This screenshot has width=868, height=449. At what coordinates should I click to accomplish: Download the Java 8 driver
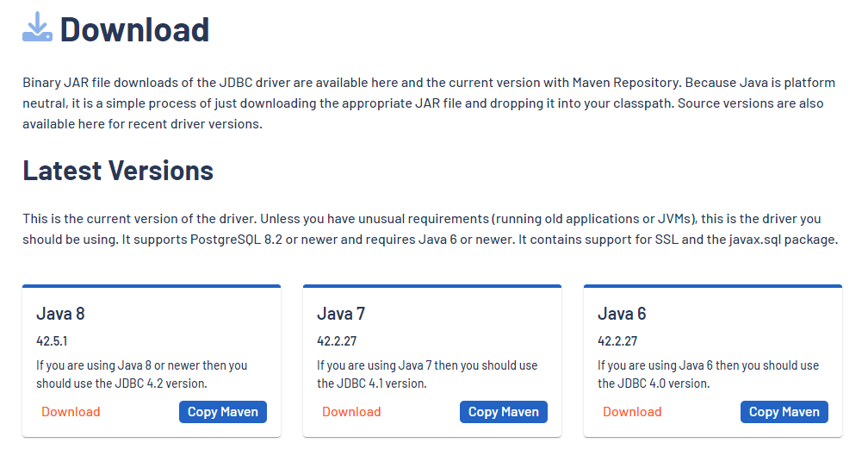tap(71, 412)
